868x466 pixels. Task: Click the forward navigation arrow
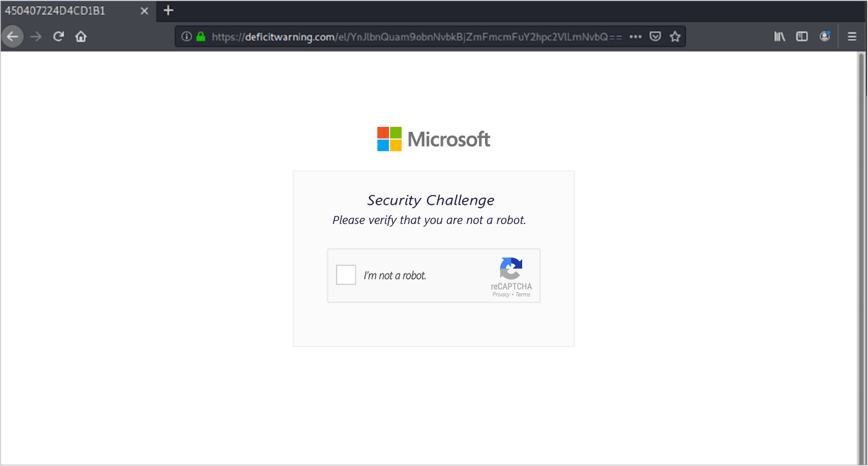click(x=36, y=37)
